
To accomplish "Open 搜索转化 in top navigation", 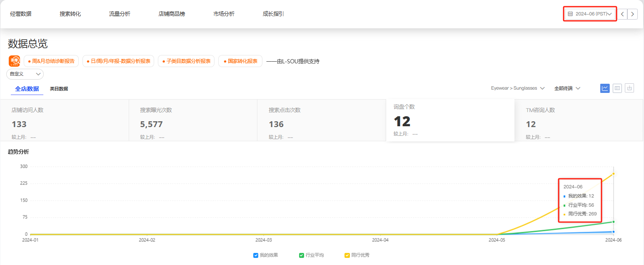I will [x=70, y=14].
